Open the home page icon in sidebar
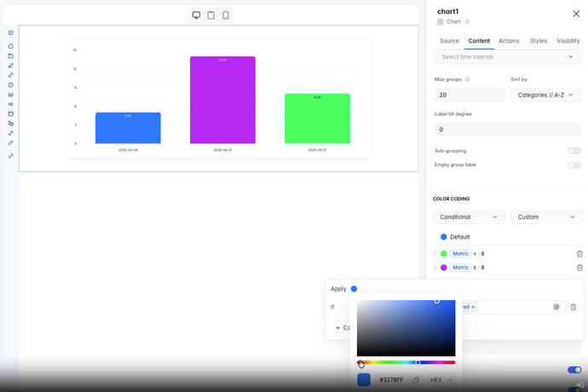 click(10, 46)
